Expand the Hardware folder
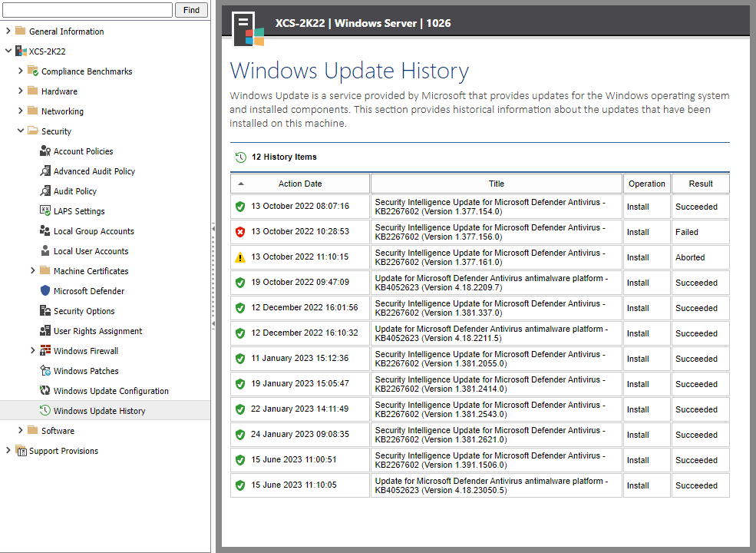Screen dimensions: 756x553 point(20,91)
